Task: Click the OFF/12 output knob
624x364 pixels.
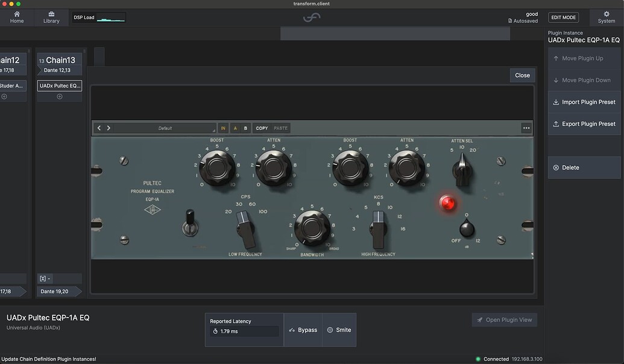Action: pos(467,229)
